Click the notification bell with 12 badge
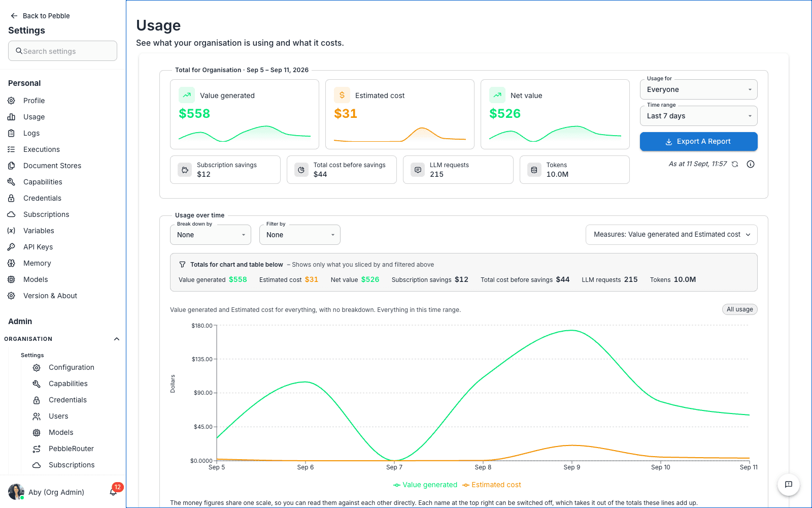Screen dimensions: 812x508 click(114, 491)
